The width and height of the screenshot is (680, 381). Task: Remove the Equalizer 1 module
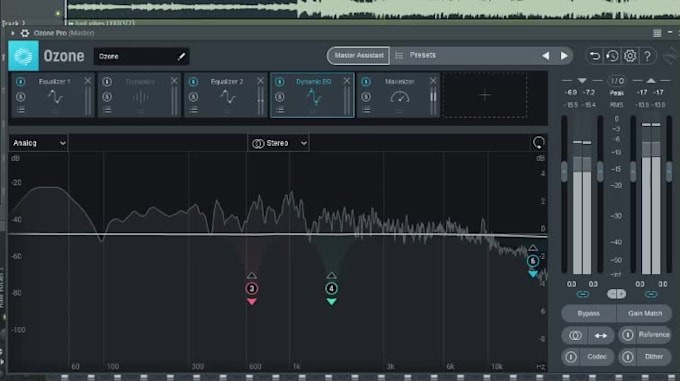[x=88, y=81]
